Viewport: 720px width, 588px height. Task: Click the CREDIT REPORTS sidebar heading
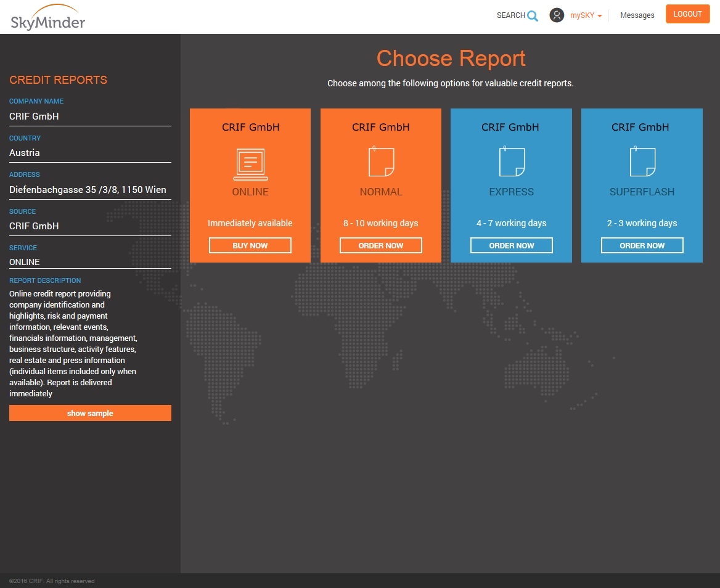coord(59,80)
